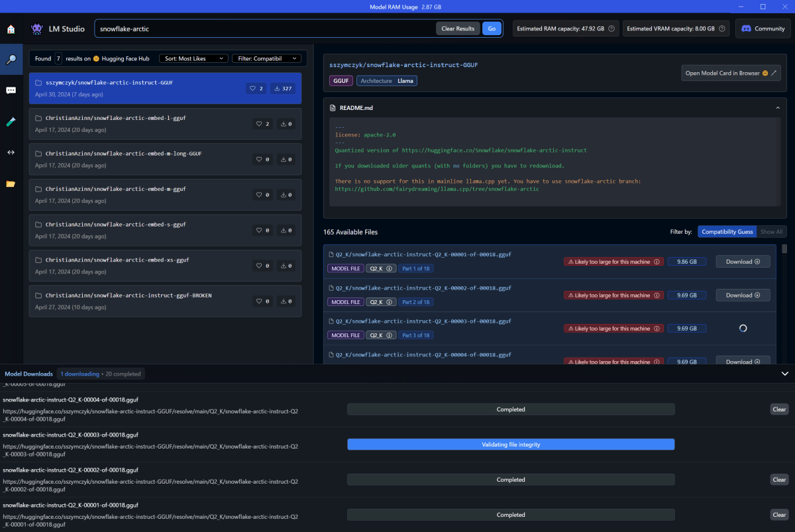
Task: Click Estimated RAM capacity help icon
Action: [x=611, y=28]
